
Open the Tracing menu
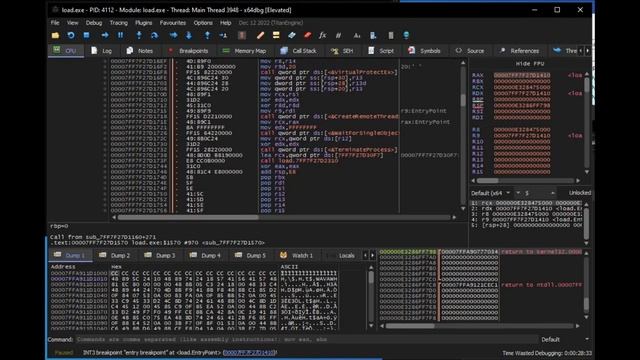(118, 23)
